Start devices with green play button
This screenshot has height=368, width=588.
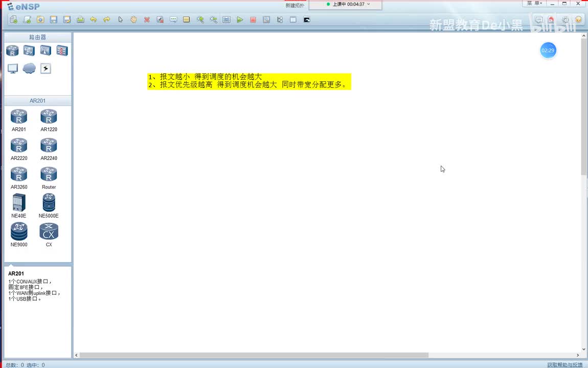(240, 19)
